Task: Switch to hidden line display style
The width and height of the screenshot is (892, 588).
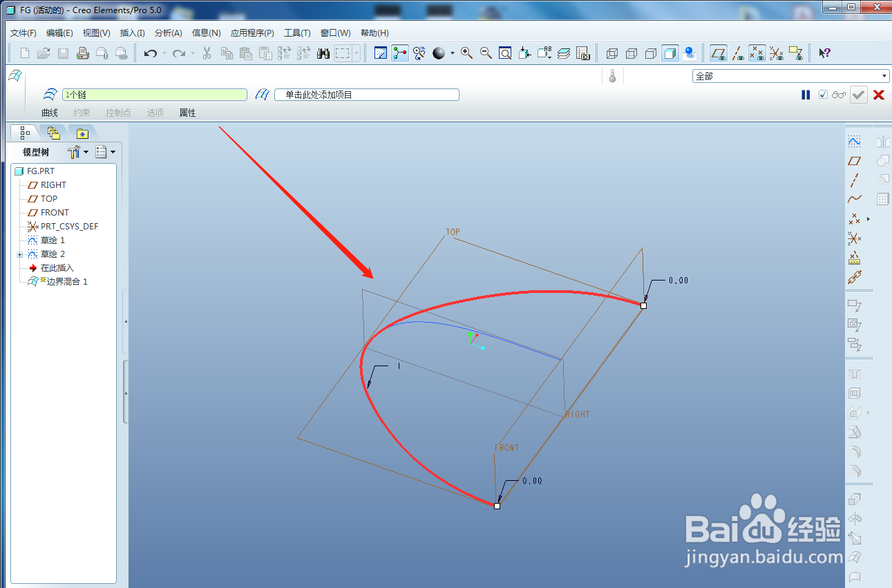Action: [632, 53]
